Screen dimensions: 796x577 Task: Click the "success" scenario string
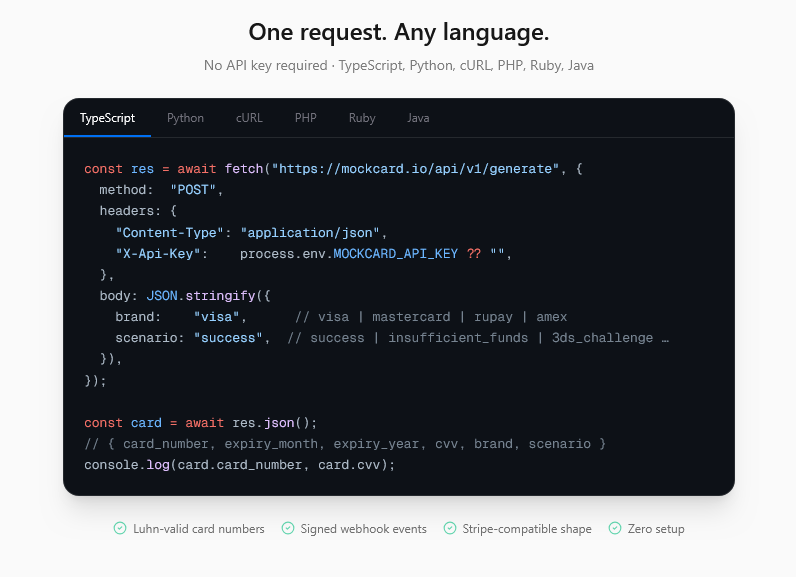(228, 338)
